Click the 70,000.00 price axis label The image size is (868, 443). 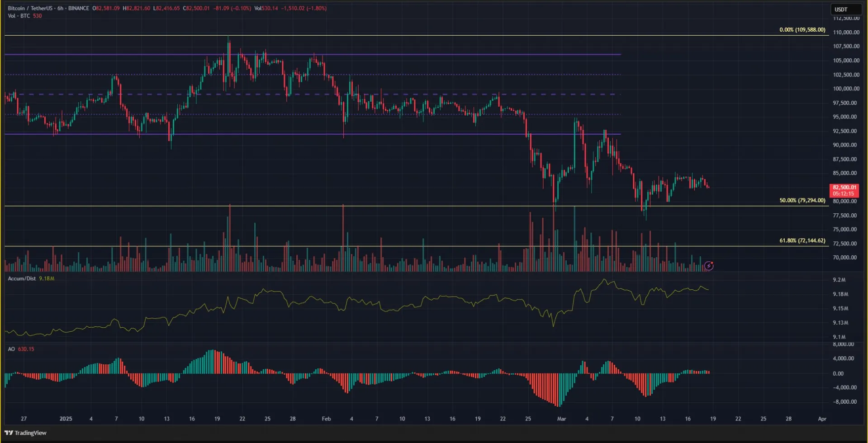[845, 258]
